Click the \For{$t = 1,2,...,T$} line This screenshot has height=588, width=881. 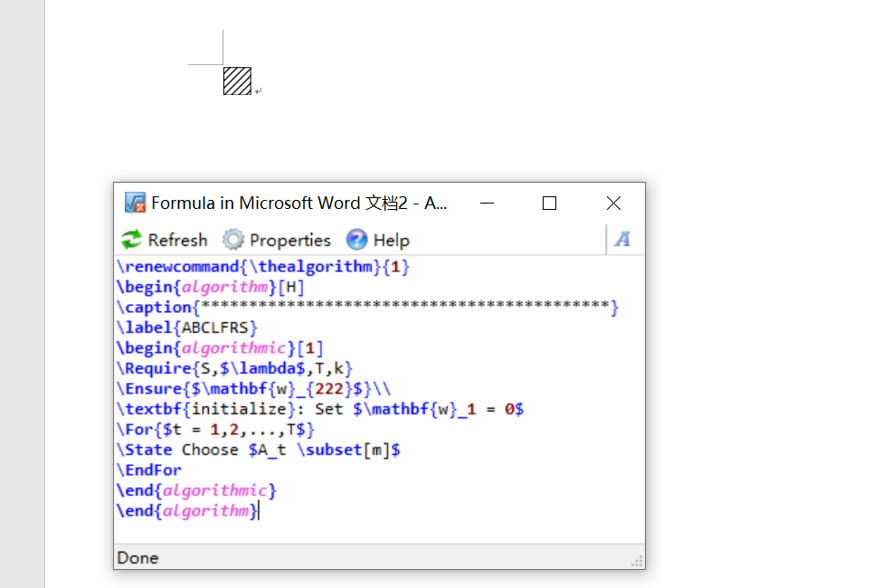pyautogui.click(x=215, y=430)
